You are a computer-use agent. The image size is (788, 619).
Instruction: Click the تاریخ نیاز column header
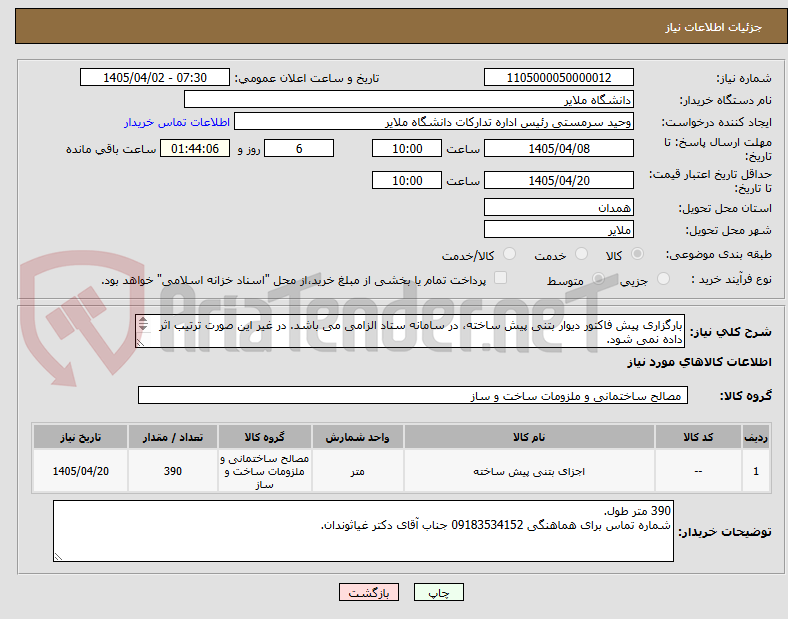[80, 437]
